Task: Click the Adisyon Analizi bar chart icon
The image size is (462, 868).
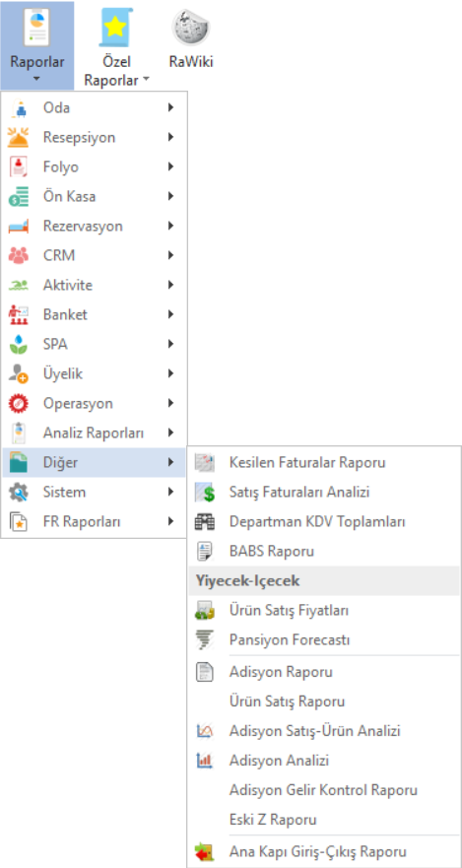Action: coord(205,761)
